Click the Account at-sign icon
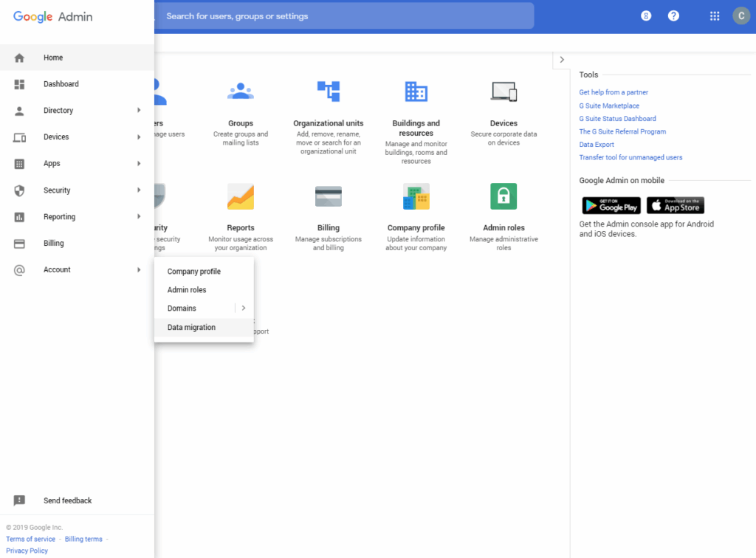This screenshot has height=558, width=756. (19, 270)
